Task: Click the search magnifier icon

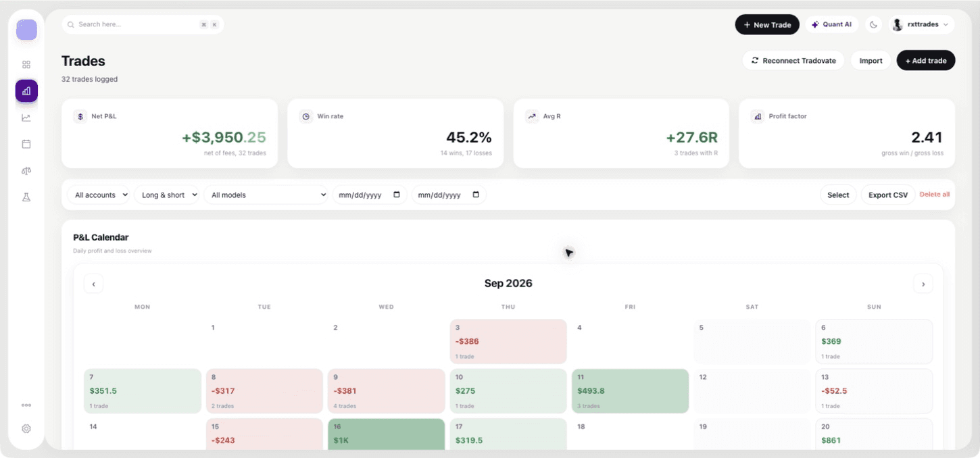Action: (71, 24)
